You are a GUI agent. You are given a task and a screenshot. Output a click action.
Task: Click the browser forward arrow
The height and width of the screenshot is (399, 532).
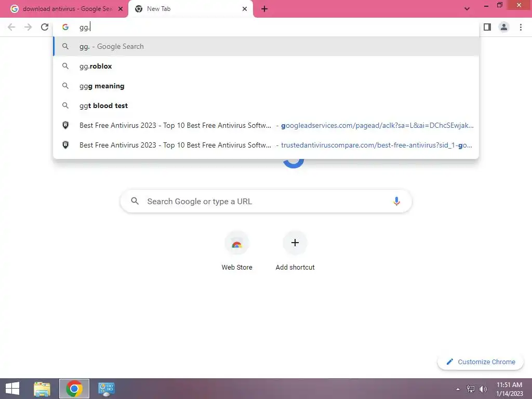pos(28,27)
